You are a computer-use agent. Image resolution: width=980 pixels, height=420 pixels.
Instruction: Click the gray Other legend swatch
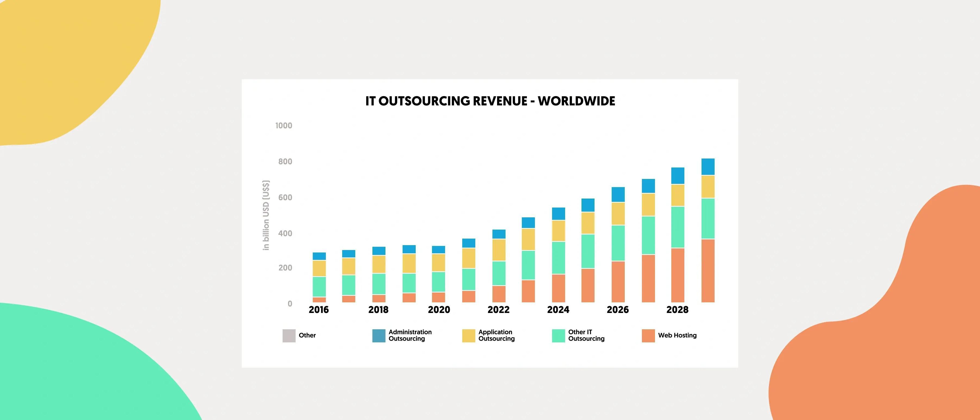tap(289, 336)
